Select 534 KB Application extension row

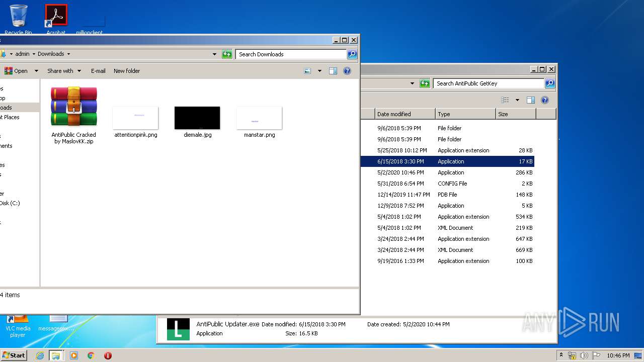point(447,217)
